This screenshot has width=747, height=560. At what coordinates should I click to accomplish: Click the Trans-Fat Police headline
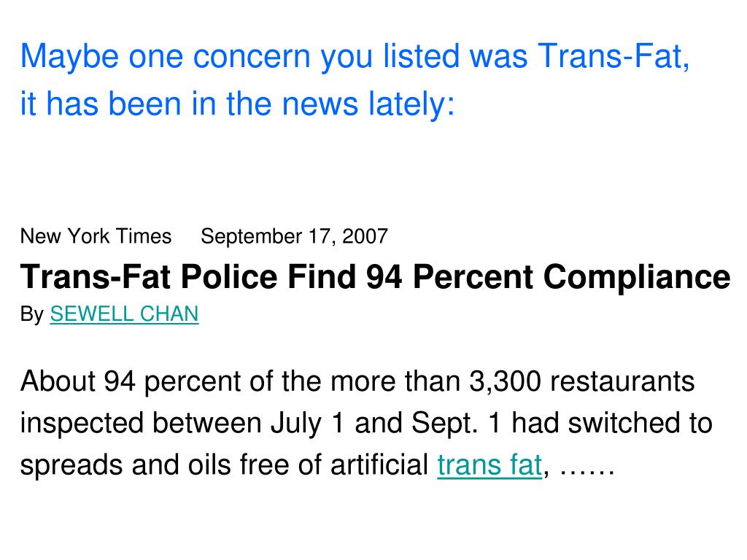(375, 276)
